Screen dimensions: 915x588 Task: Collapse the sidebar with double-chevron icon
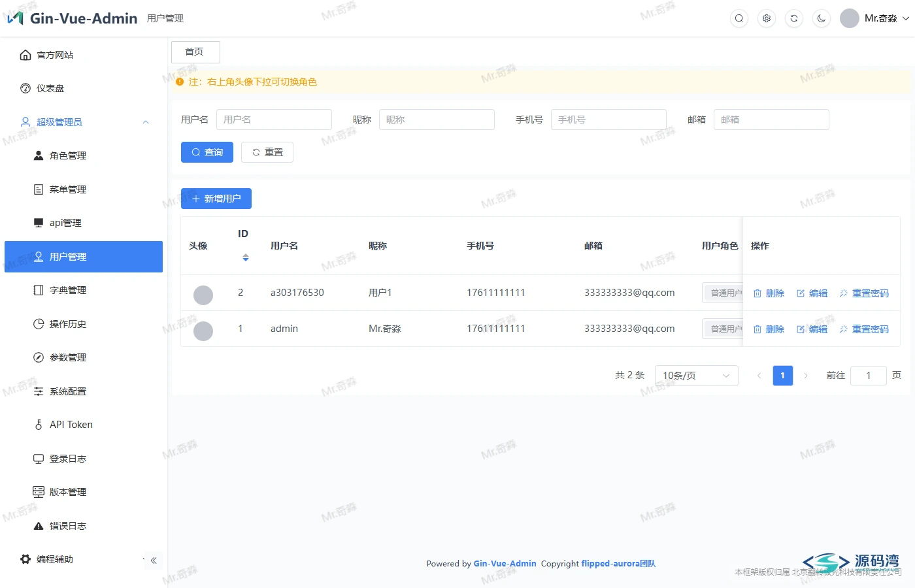[154, 560]
